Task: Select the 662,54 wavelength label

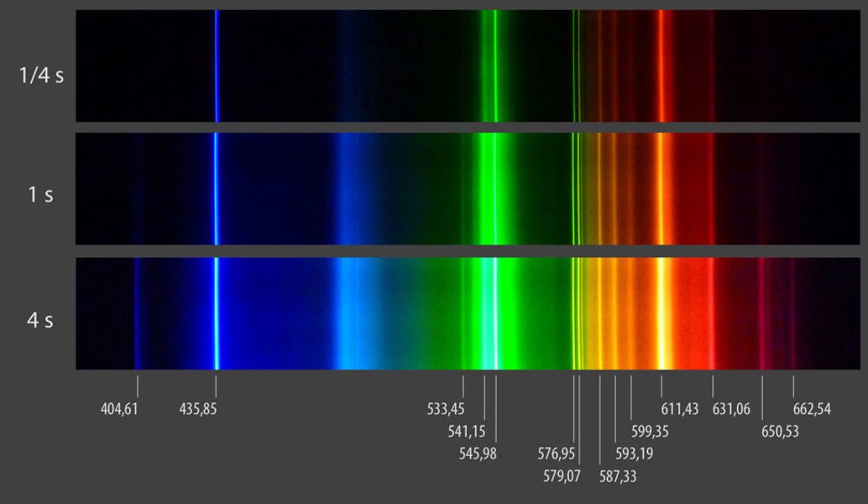Action: click(x=812, y=409)
